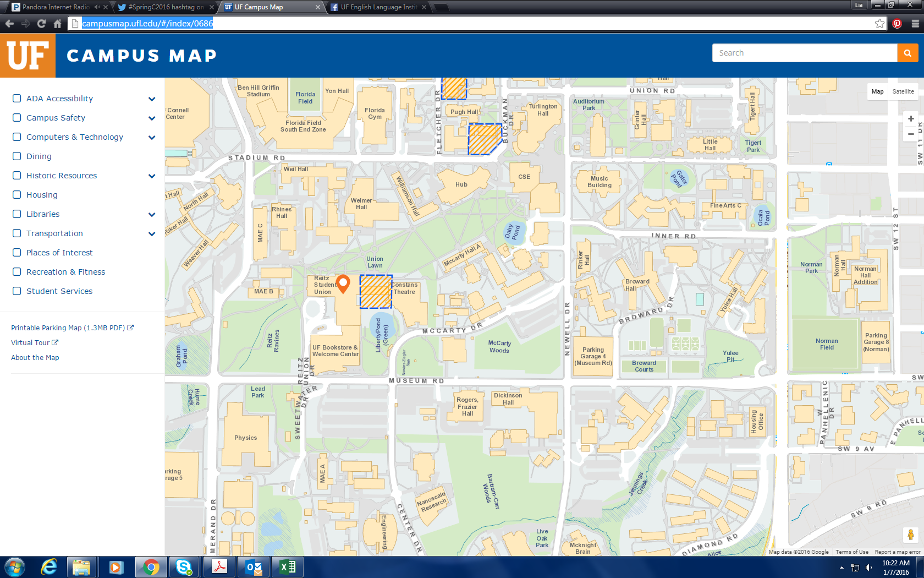Check the Student Services box
Image resolution: width=924 pixels, height=578 pixels.
point(17,291)
